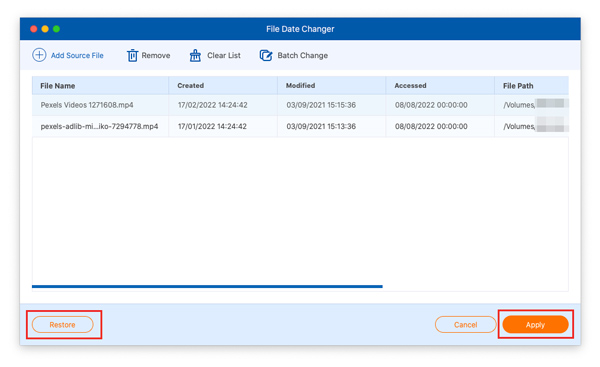600x367 pixels.
Task: Click the blue horizontal scrollbar
Action: click(207, 286)
